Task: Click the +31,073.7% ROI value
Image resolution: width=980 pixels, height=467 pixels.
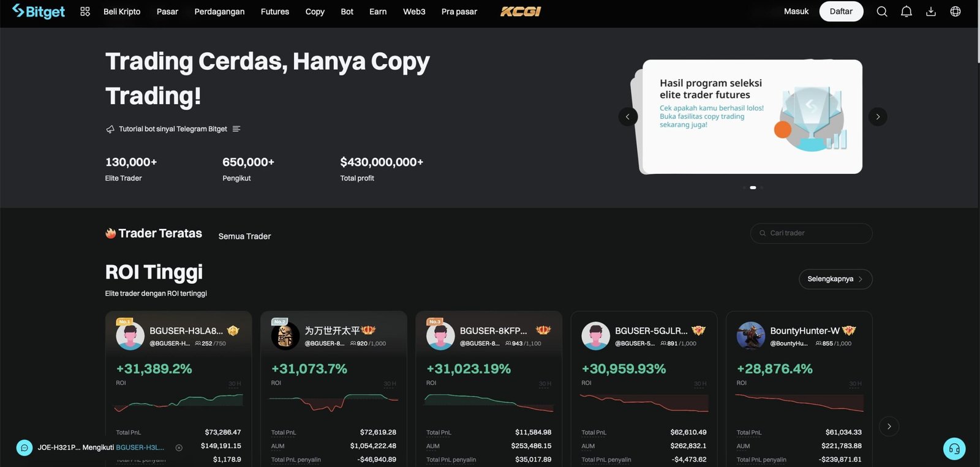Action: 309,369
